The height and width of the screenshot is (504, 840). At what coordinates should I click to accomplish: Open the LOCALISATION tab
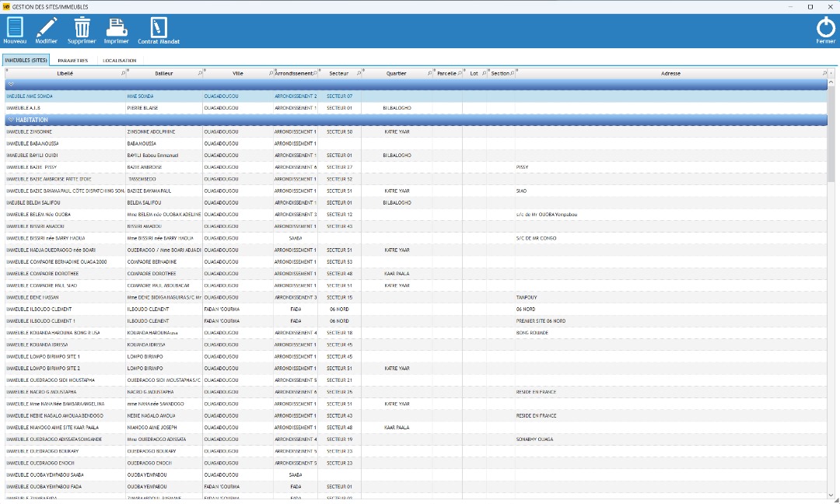pyautogui.click(x=119, y=60)
